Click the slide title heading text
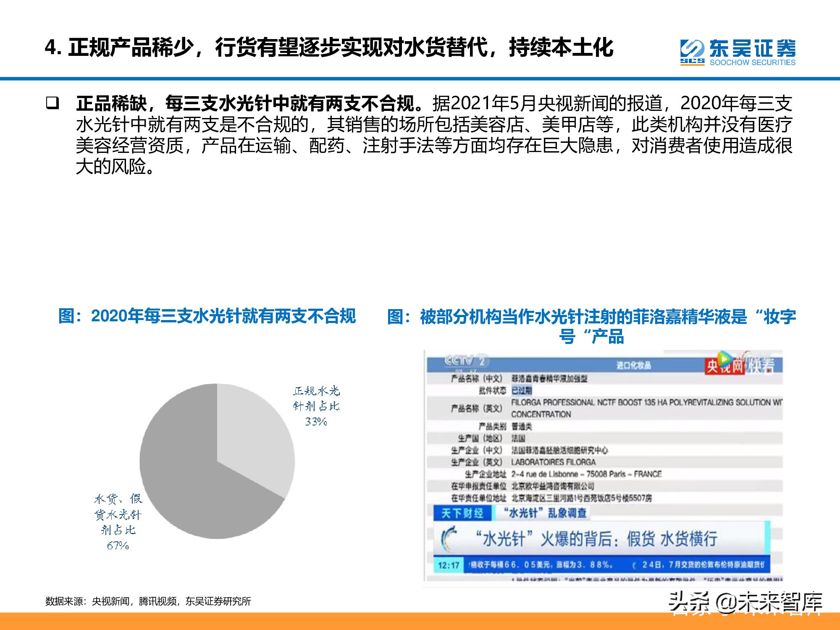840x630 pixels. [x=329, y=47]
